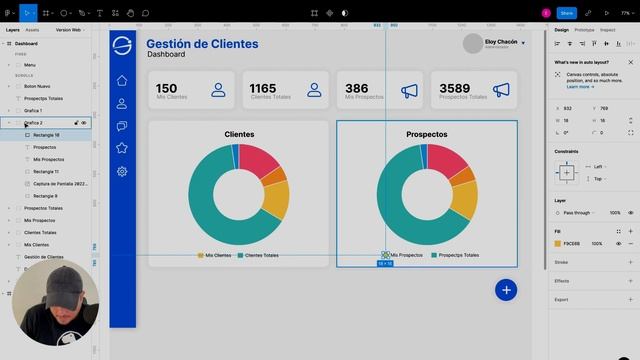Close the auto layout announcement
Image resolution: width=640 pixels, height=360 pixels.
pos(631,62)
